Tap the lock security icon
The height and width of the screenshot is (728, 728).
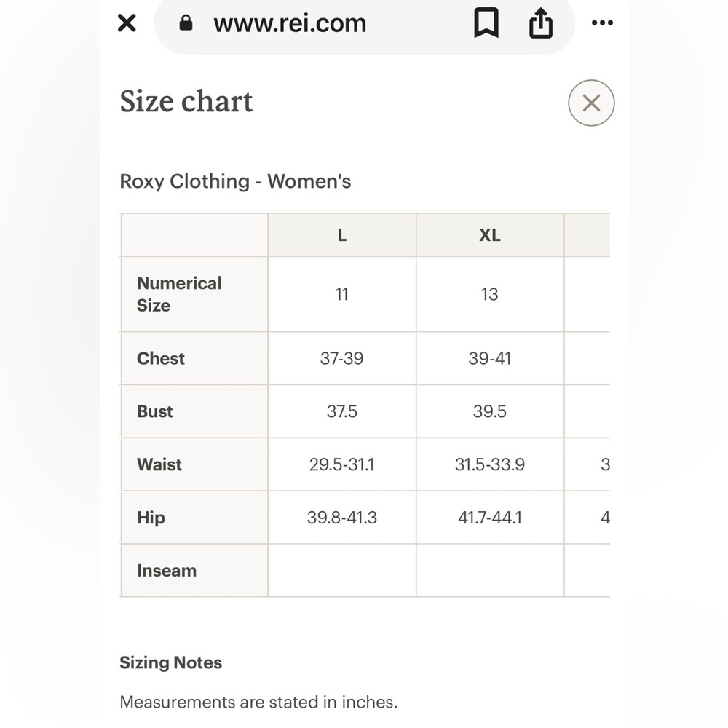pos(186,23)
